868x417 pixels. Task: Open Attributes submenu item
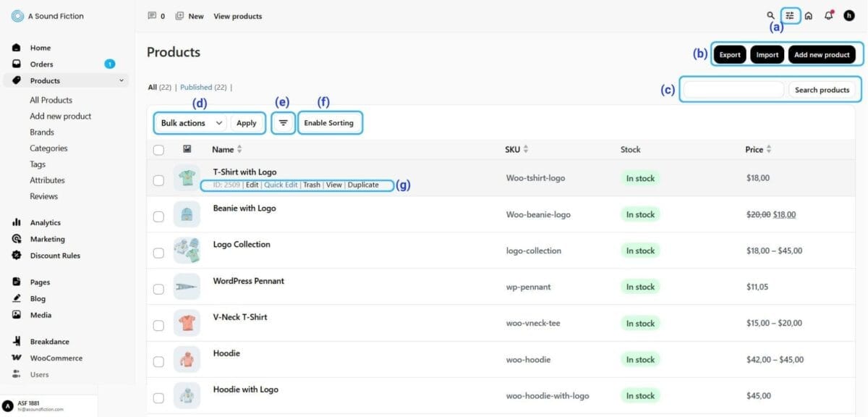47,180
